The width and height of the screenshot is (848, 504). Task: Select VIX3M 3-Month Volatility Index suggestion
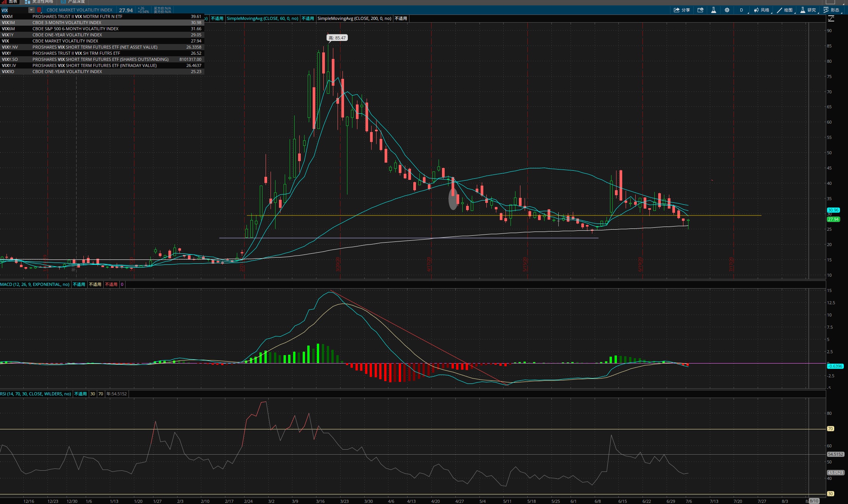[102, 23]
